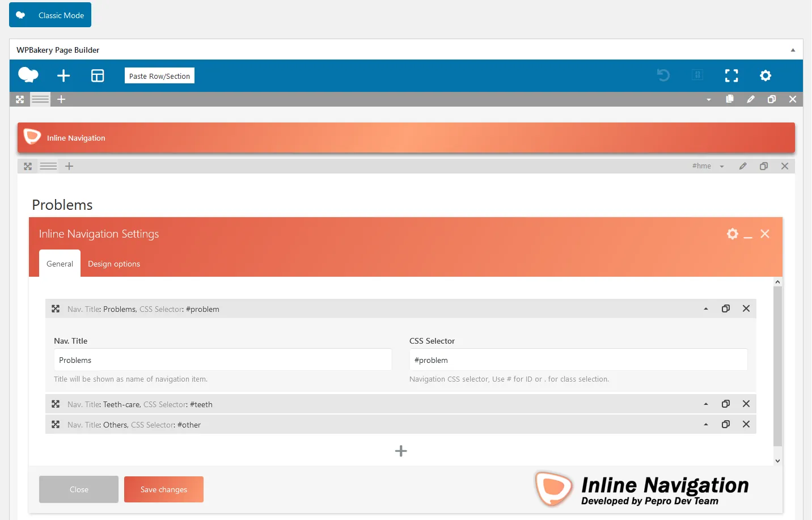
Task: Click the outer row move handle icon
Action: coord(20,99)
